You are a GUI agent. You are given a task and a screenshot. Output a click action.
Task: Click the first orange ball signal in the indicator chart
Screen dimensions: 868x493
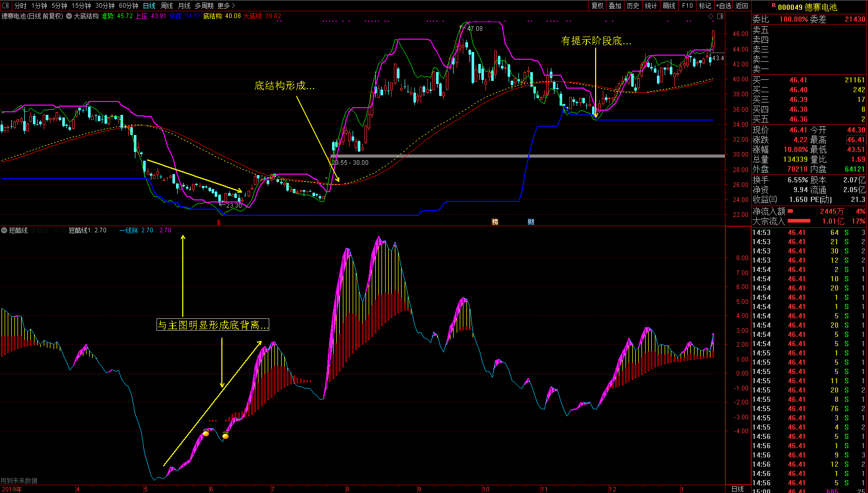click(x=206, y=433)
